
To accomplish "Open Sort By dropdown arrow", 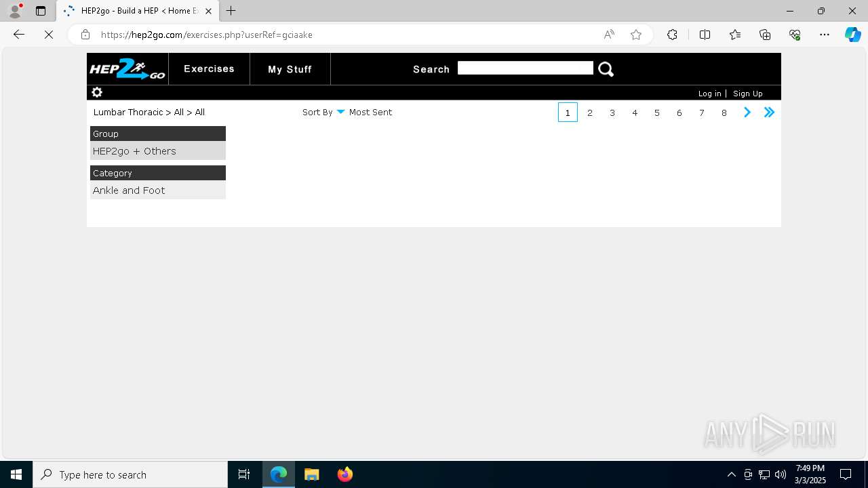I will 340,113.
